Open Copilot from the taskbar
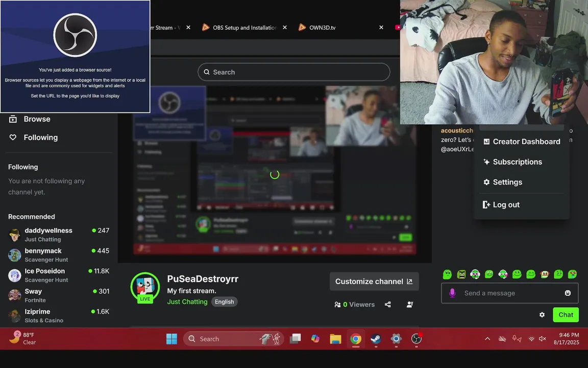Screen dimensions: 588x368 tap(315, 339)
